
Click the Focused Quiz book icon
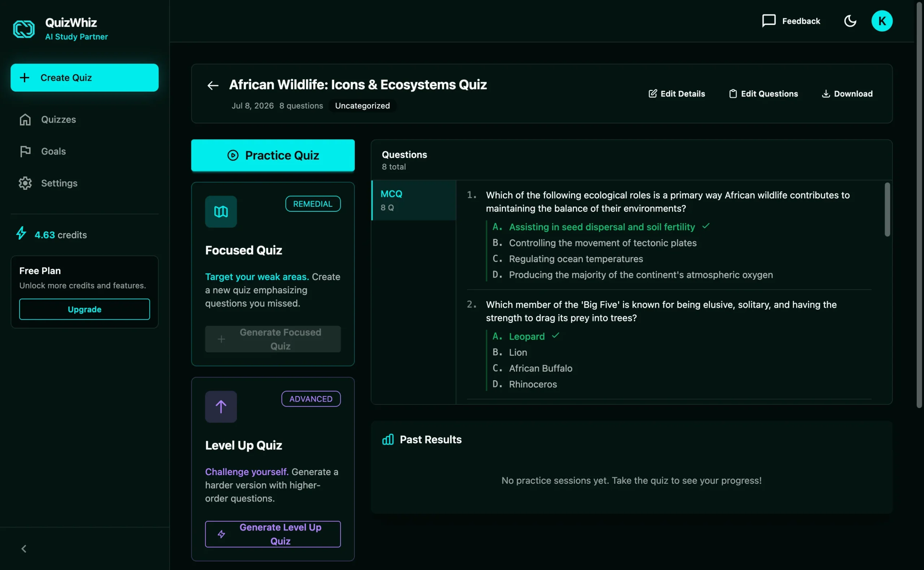coord(221,211)
